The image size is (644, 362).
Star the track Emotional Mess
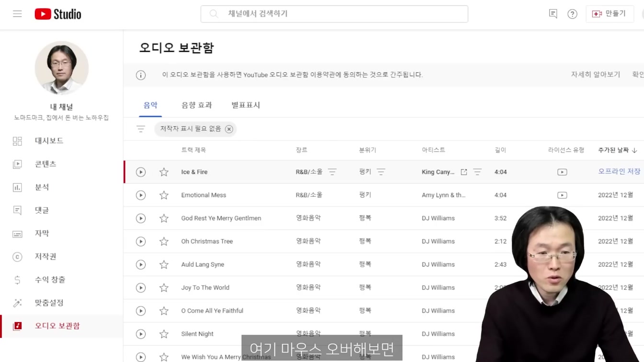[164, 195]
